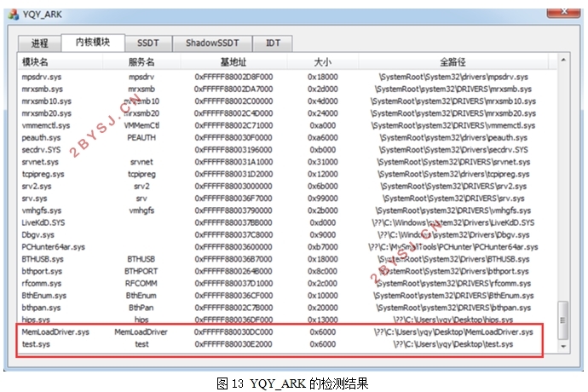The height and width of the screenshot is (392, 588).
Task: Click base address 0xFFFFF88003600000
Action: pyautogui.click(x=233, y=247)
